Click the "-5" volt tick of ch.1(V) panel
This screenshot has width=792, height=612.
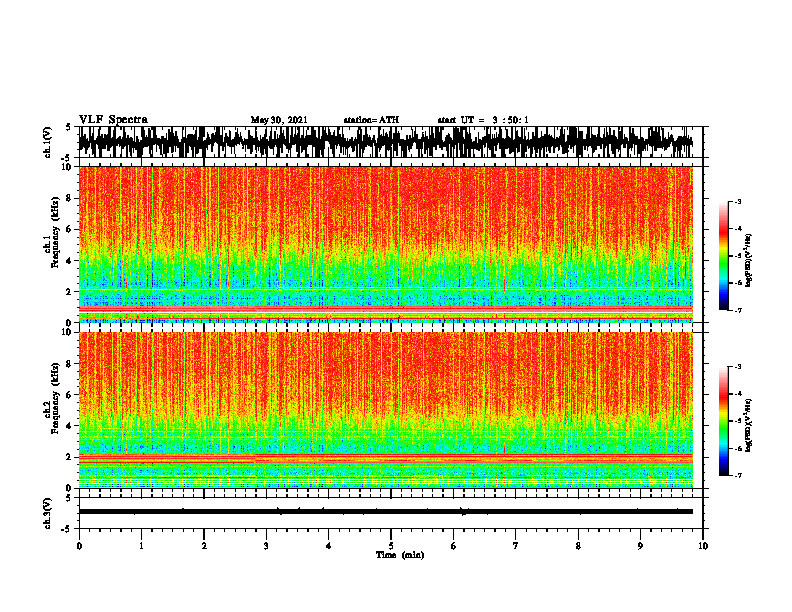[67, 158]
